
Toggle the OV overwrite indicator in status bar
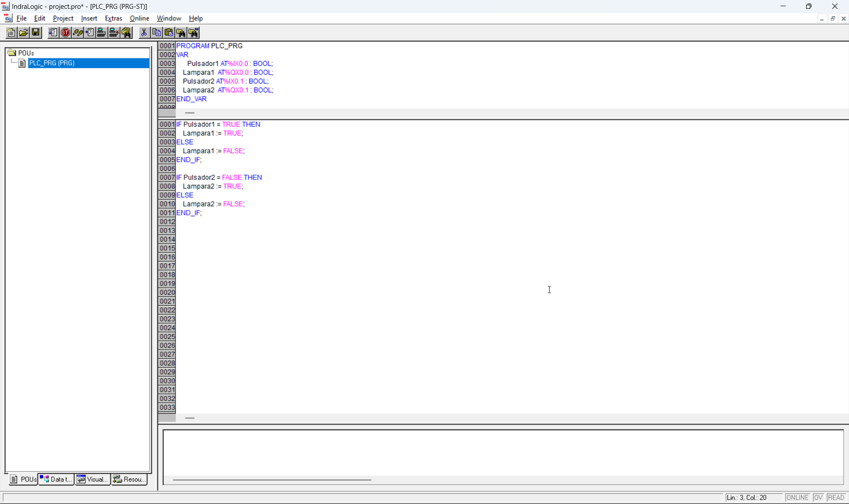coord(818,497)
